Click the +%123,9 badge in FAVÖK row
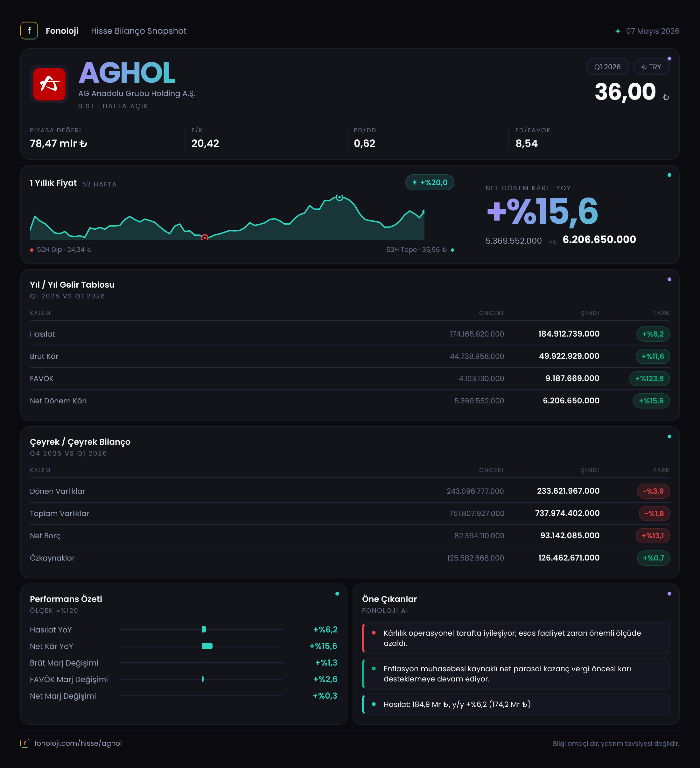The height and width of the screenshot is (768, 700). [649, 379]
